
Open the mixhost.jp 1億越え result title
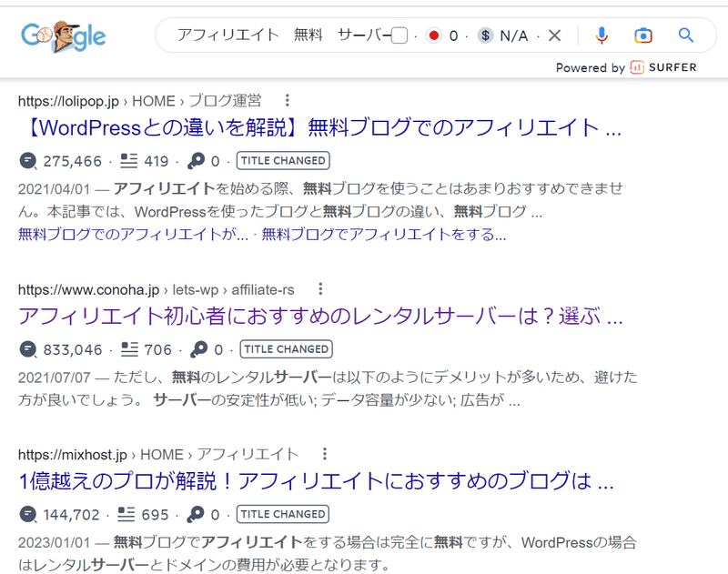pos(316,481)
